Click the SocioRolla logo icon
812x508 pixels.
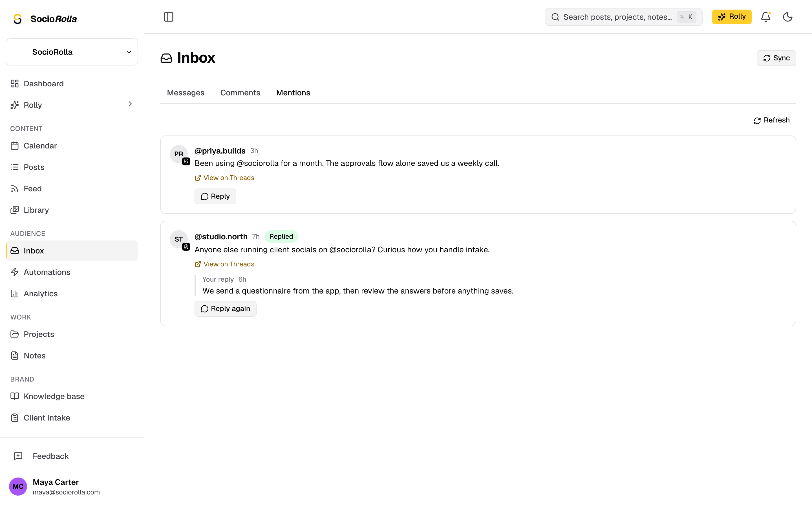coord(17,19)
